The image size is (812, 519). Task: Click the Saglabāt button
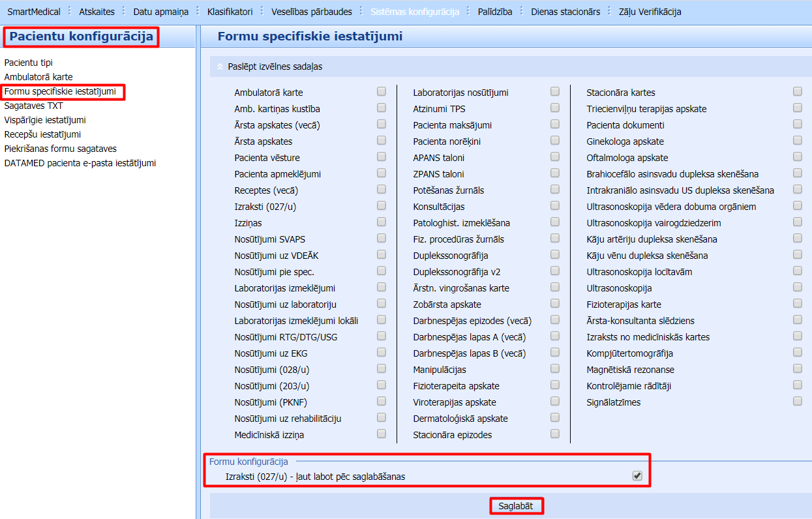(516, 506)
